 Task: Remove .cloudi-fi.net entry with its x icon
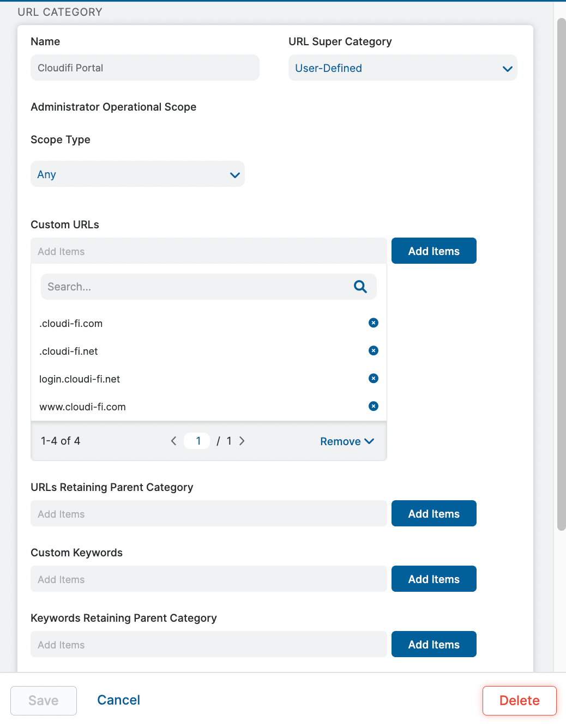click(x=374, y=351)
